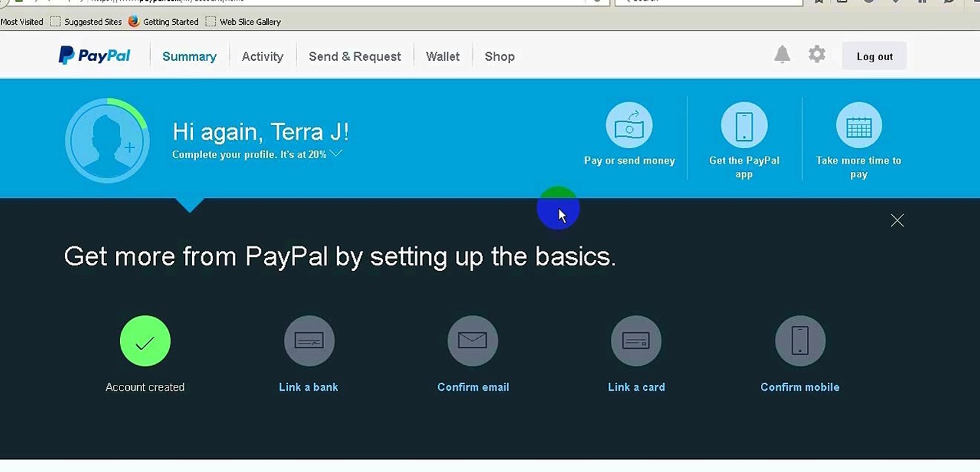Click the profile photo avatar
Screen dimensions: 980x472
(107, 140)
